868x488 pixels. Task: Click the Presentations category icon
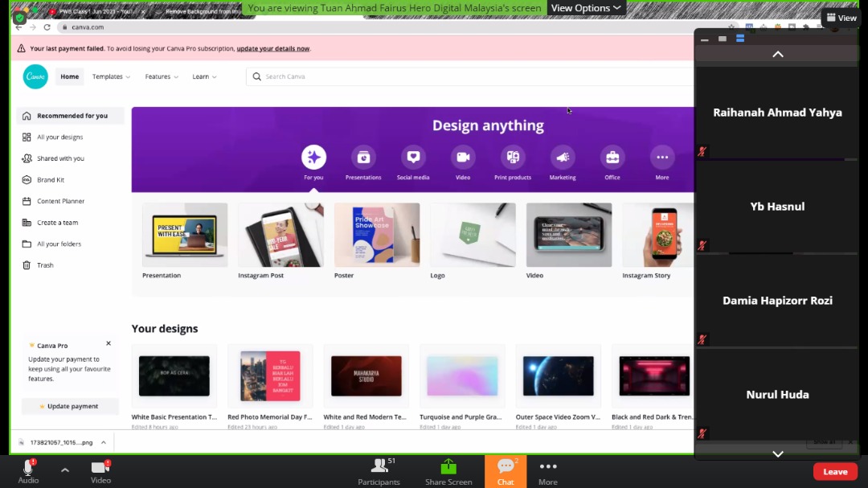(363, 158)
